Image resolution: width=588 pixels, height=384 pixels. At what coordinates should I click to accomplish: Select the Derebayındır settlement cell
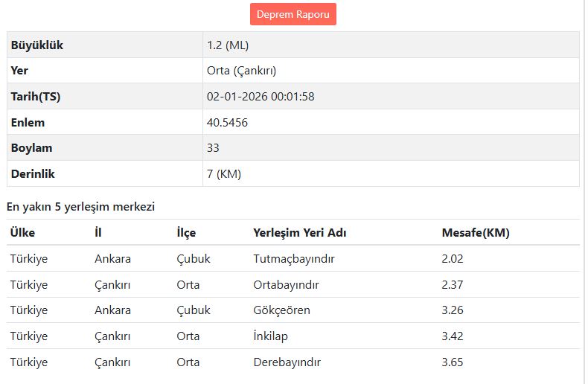(x=287, y=362)
